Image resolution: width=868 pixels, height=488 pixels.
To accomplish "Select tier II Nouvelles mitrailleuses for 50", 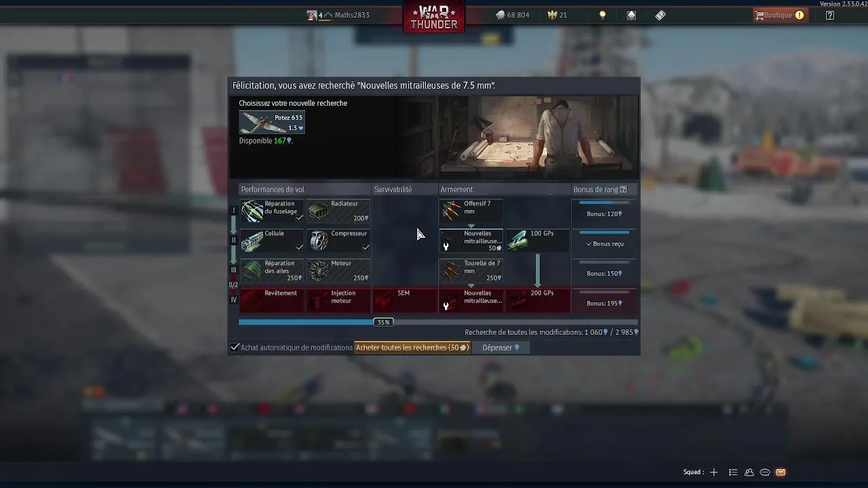I will 471,241.
